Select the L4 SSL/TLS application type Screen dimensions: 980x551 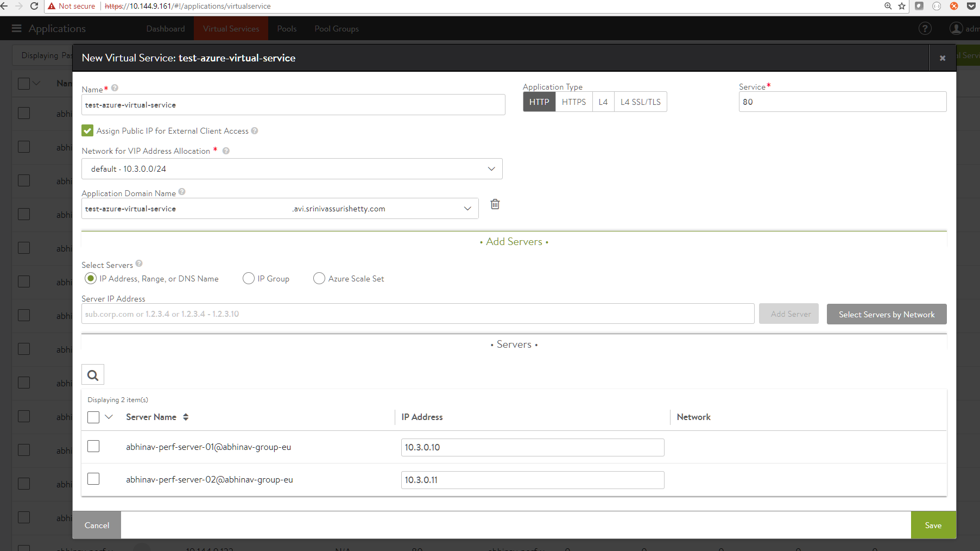[641, 102]
